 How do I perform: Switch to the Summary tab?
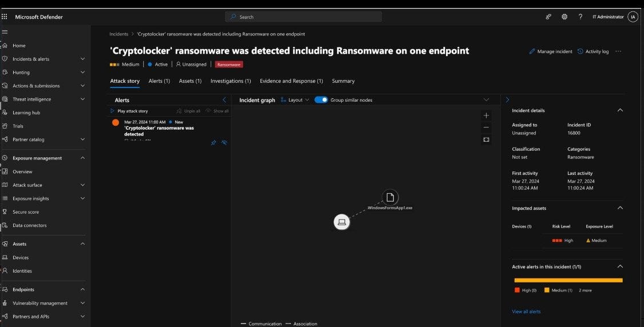(343, 81)
